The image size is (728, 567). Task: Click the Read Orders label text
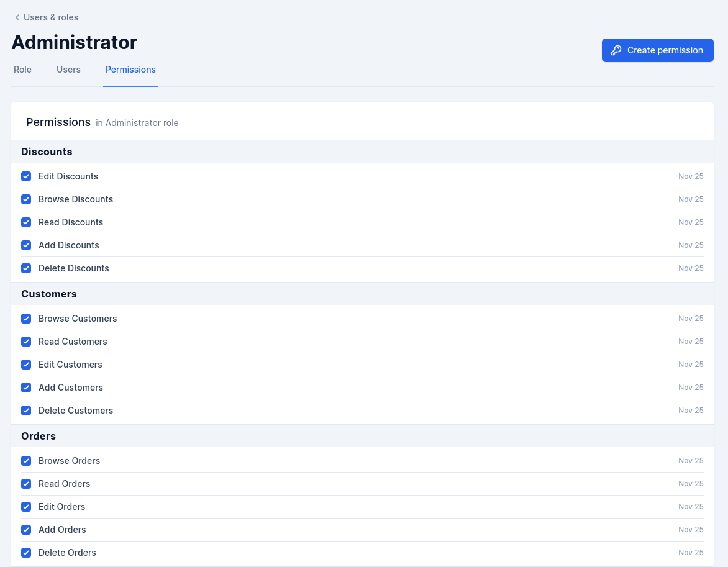(x=64, y=484)
